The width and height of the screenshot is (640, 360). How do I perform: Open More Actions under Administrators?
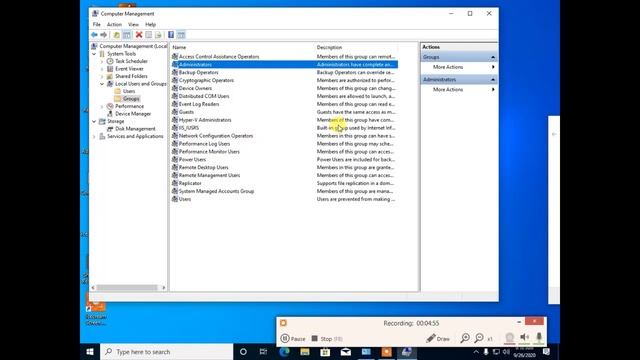(448, 89)
